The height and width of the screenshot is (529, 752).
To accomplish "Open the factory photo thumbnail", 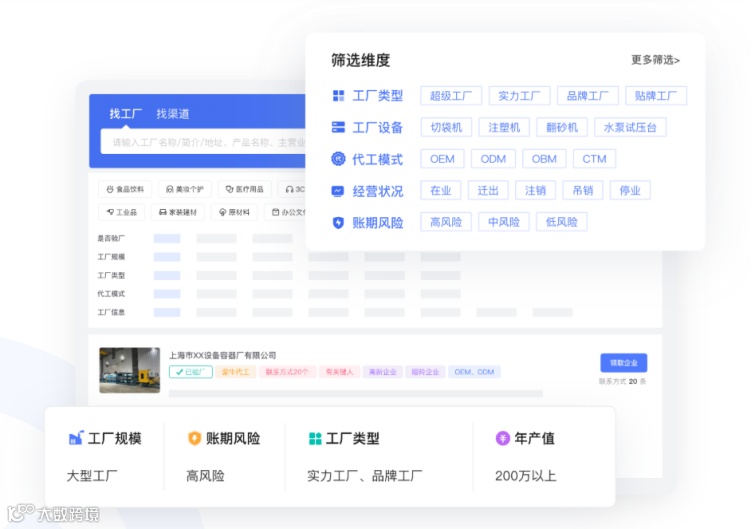I will point(129,370).
